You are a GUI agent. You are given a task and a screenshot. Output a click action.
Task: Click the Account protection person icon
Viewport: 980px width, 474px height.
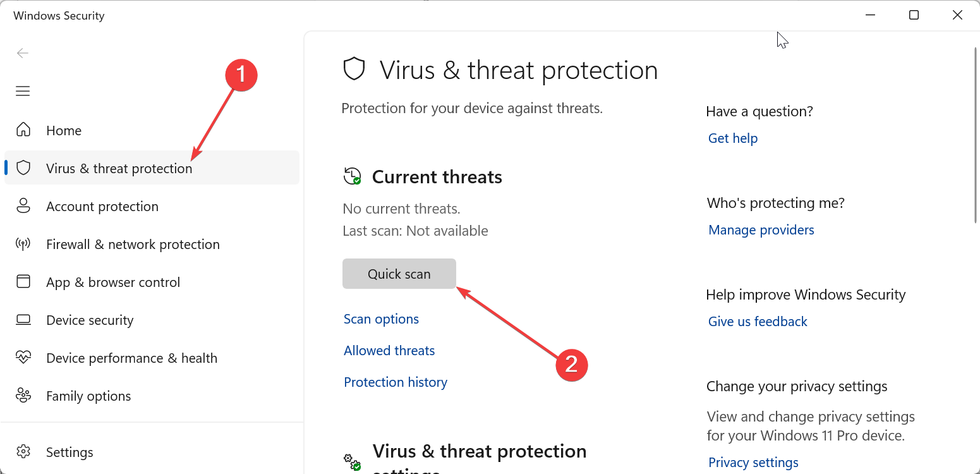tap(23, 206)
